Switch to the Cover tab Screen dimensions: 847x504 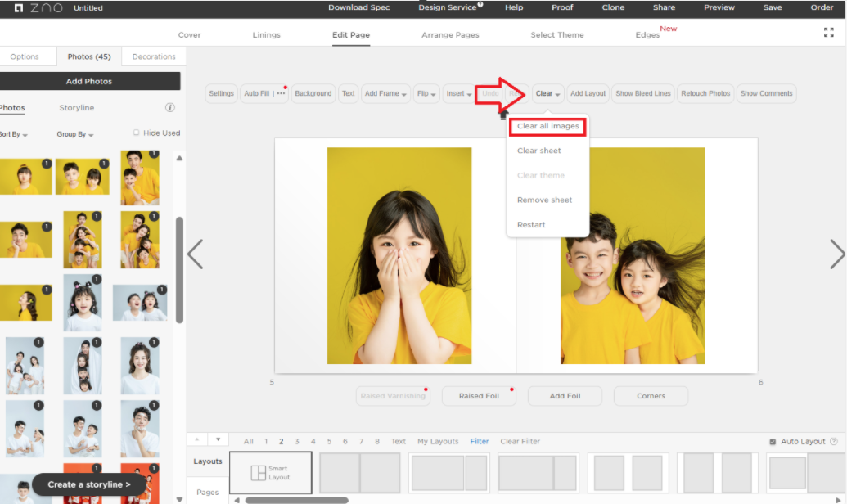(189, 34)
